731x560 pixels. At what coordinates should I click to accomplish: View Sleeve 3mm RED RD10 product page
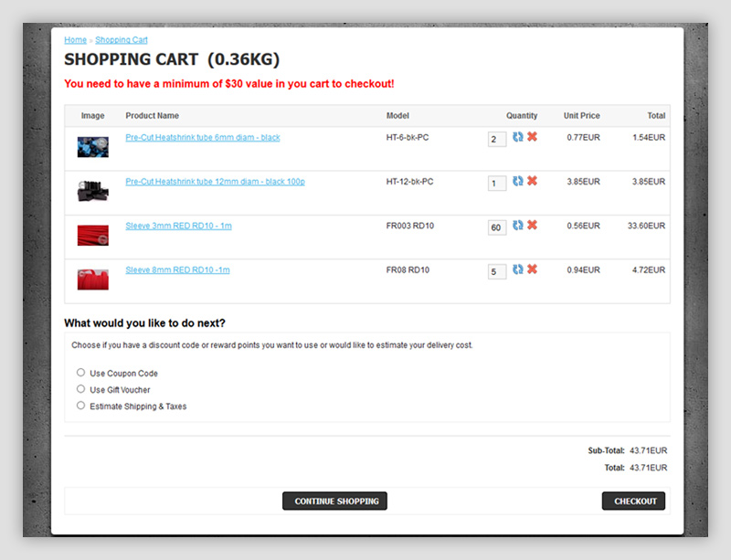[x=178, y=226]
